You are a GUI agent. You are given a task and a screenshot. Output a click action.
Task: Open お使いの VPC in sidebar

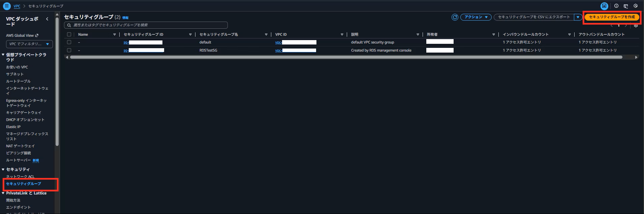click(17, 67)
